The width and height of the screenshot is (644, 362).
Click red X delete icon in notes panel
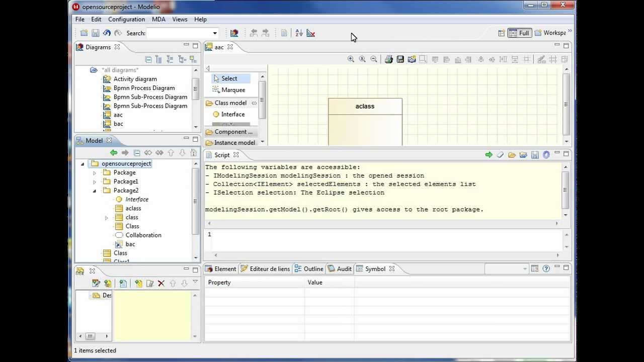161,284
